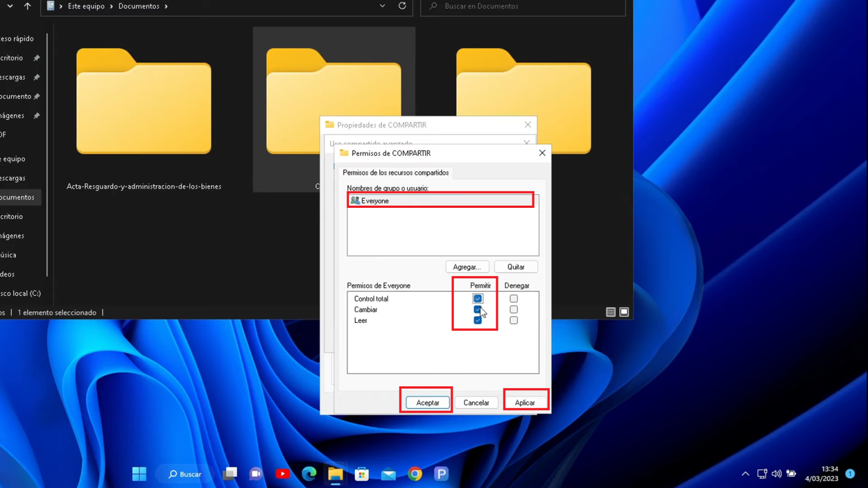Switch to large icons view in status bar
This screenshot has height=488, width=868.
coord(624,312)
